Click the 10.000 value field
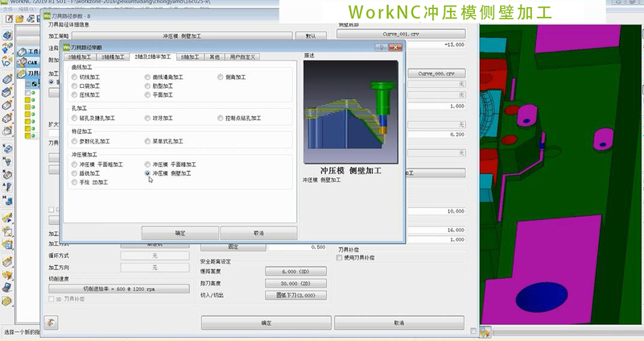 point(436,211)
